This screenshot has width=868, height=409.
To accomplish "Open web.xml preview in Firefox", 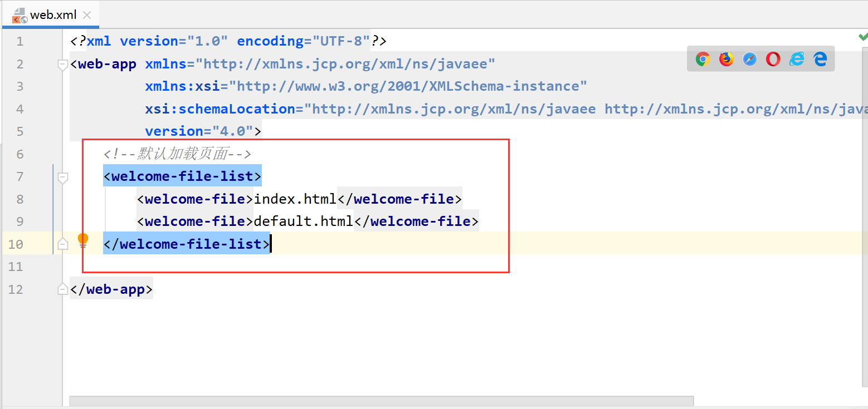I will click(726, 59).
